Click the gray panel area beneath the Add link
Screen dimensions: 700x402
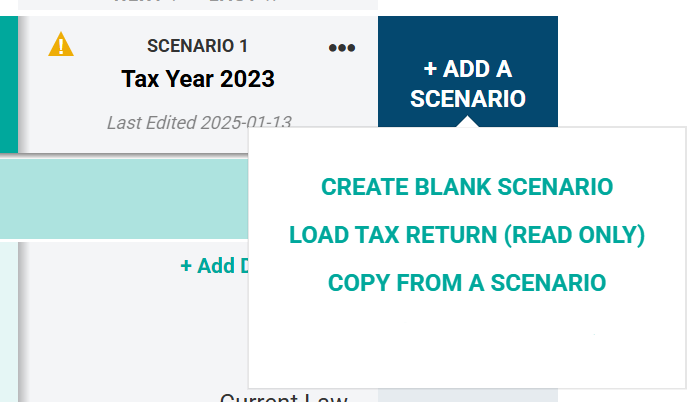130,330
